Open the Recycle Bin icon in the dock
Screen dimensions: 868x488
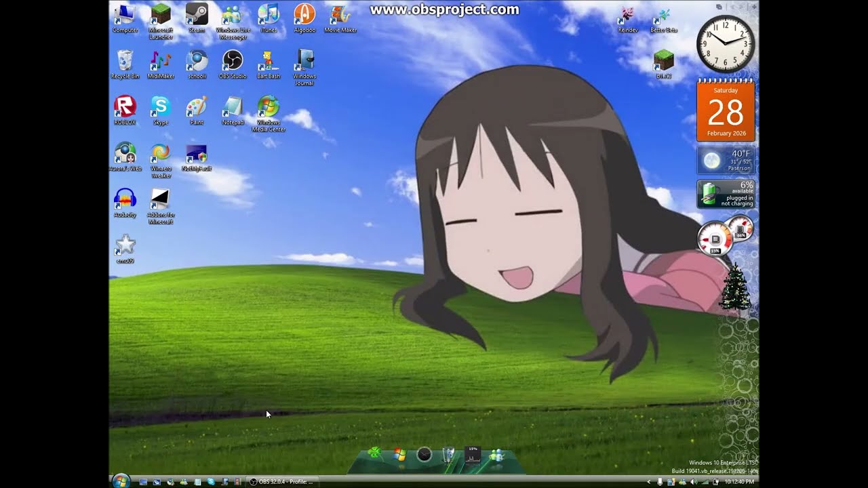click(448, 454)
